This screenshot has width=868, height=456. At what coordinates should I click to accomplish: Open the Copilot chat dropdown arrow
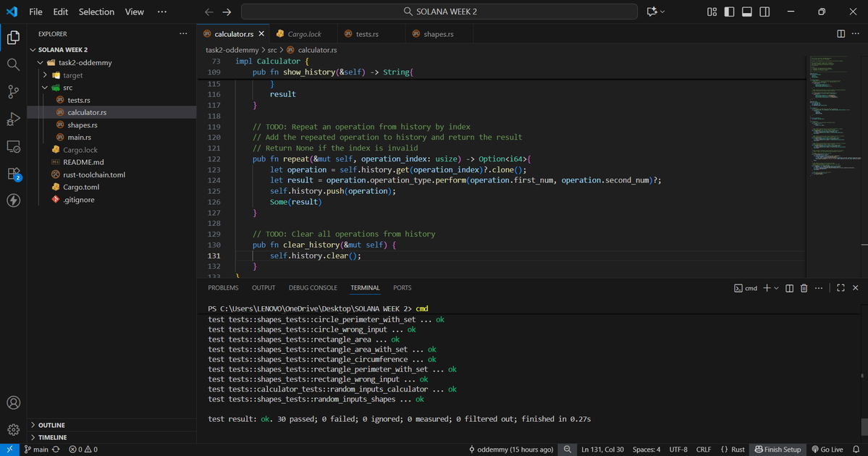662,12
